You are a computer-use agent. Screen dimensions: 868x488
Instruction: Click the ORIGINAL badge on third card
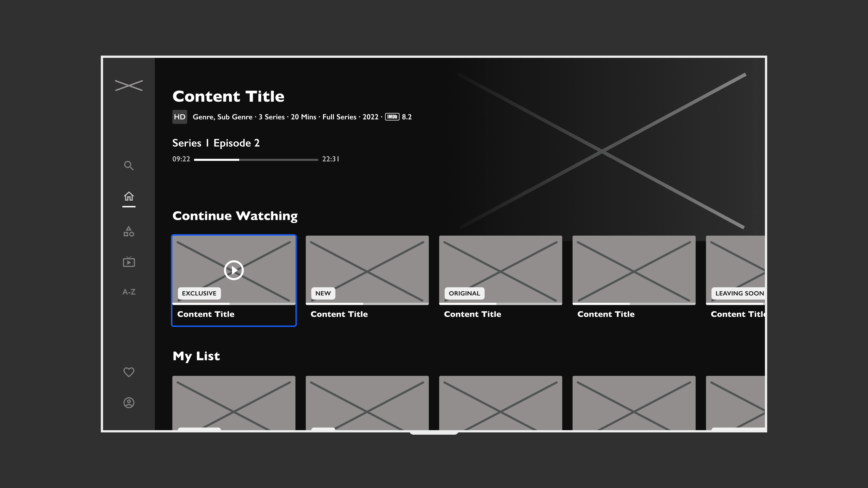pos(464,293)
